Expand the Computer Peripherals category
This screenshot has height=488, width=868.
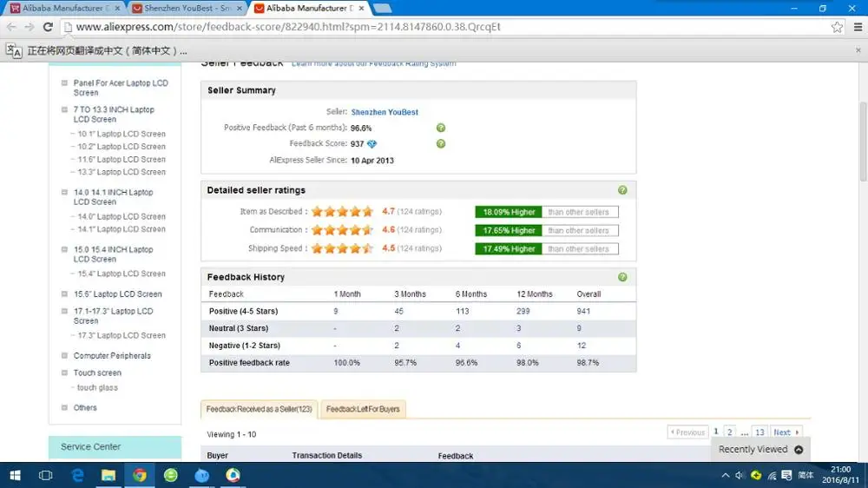click(x=64, y=356)
